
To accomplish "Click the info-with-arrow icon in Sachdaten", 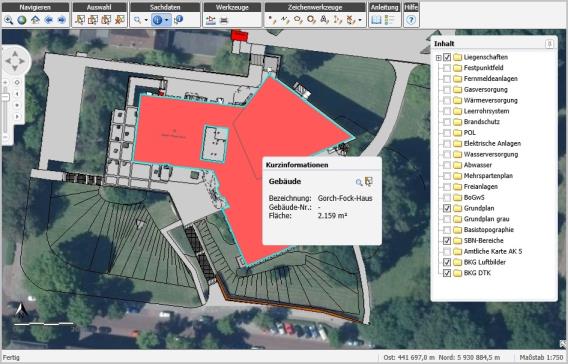I will click(179, 20).
